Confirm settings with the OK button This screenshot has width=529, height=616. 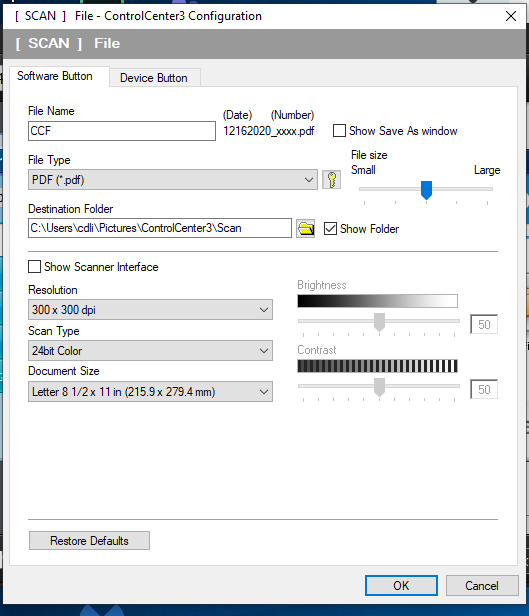(401, 586)
